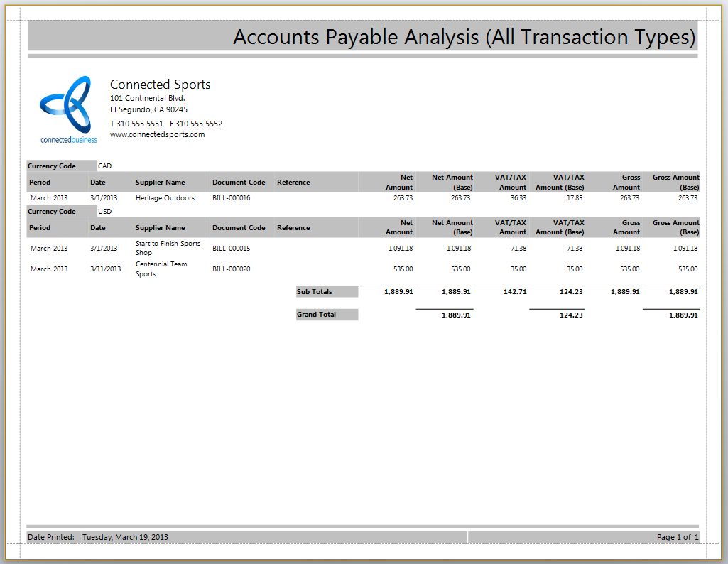The image size is (728, 564).
Task: Select supplier Heritage Outdoors
Action: (165, 197)
